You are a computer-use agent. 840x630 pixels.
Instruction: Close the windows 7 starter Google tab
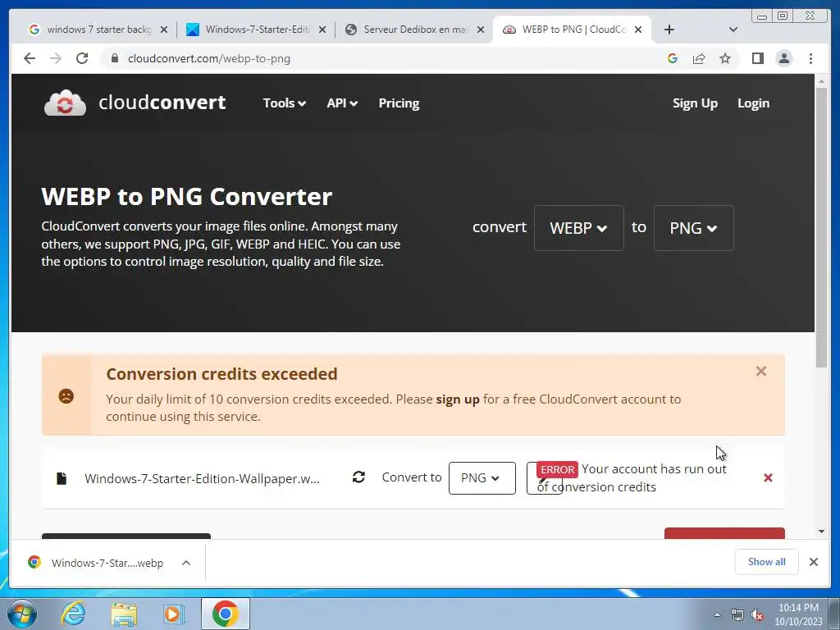164,30
